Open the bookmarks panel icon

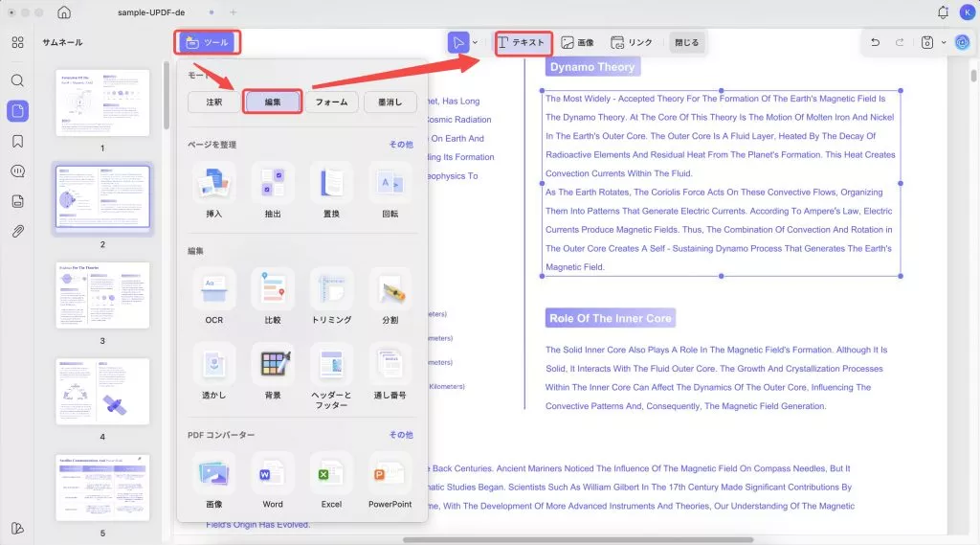click(x=17, y=142)
